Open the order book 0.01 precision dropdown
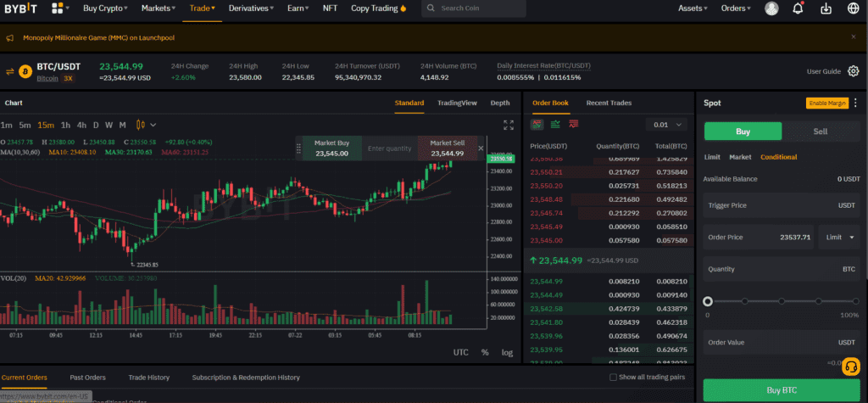868x403 pixels. click(x=666, y=125)
